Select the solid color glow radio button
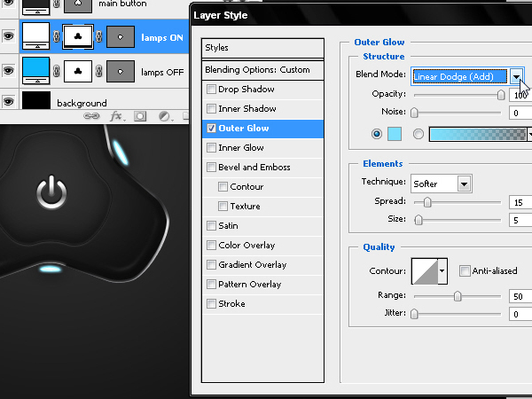The image size is (532, 399). [377, 134]
